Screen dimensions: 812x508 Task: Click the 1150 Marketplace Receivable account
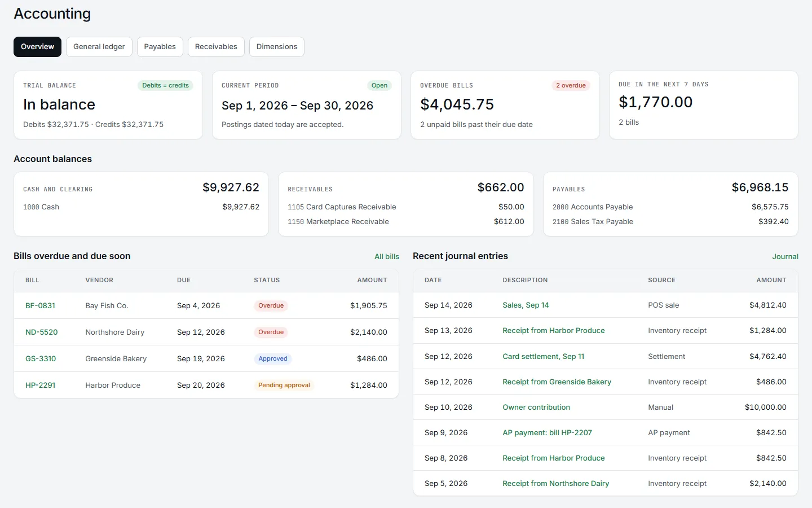[406, 222]
